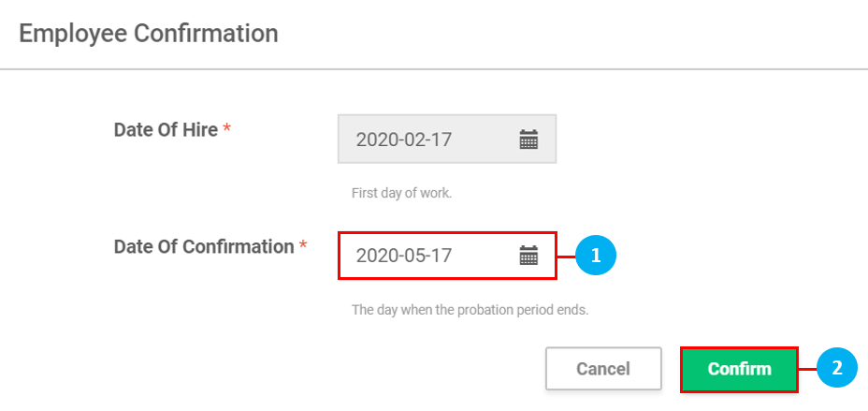Click the 2020-02-17 date value

pyautogui.click(x=404, y=140)
